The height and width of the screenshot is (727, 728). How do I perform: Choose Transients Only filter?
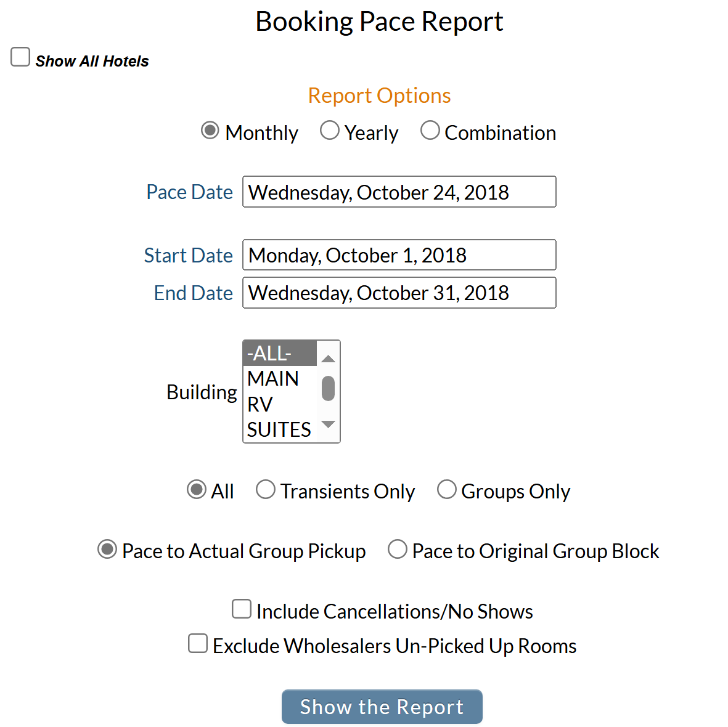(x=266, y=489)
